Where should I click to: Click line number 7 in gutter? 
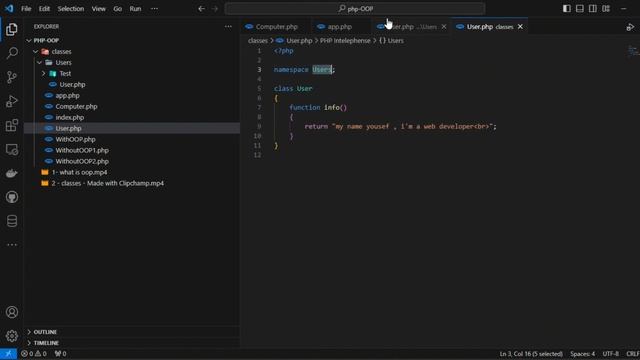pyautogui.click(x=259, y=108)
